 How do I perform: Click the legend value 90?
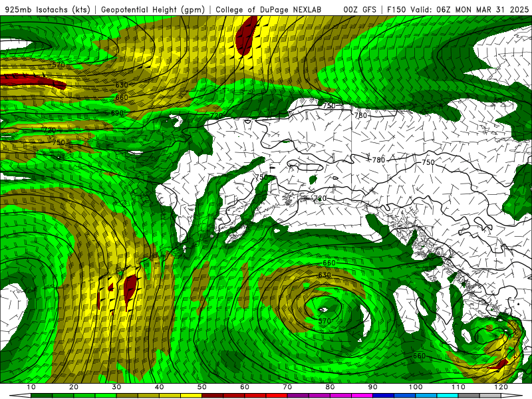[373, 387]
